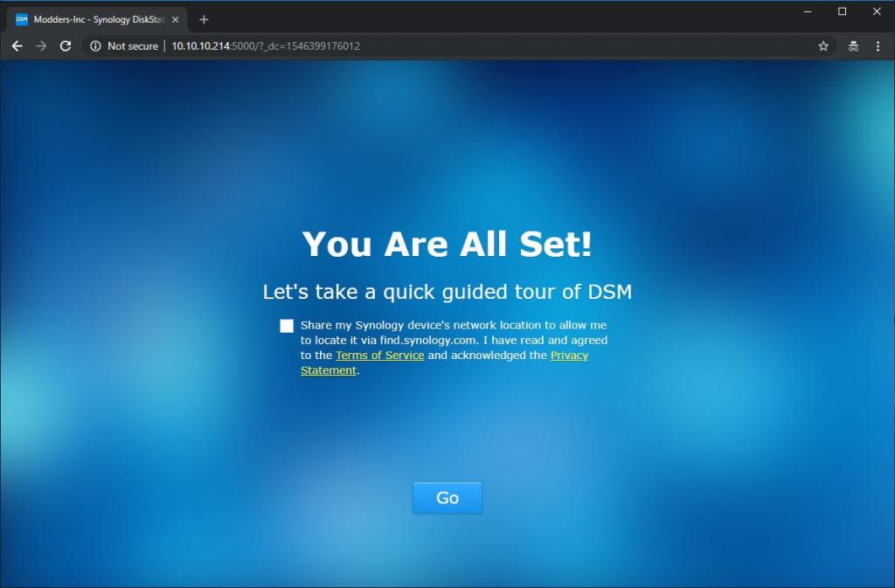This screenshot has width=895, height=588.
Task: Minimize the browser window
Action: (x=808, y=11)
